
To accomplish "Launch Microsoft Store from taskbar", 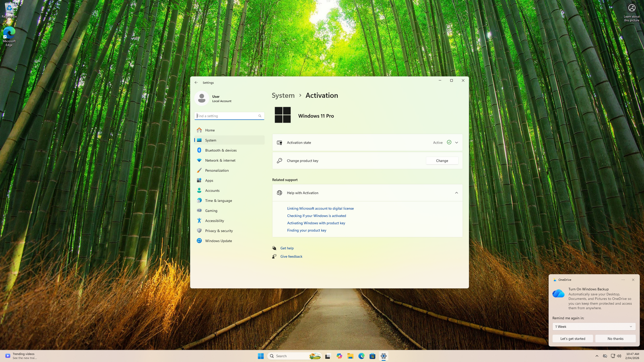I will click(x=372, y=356).
